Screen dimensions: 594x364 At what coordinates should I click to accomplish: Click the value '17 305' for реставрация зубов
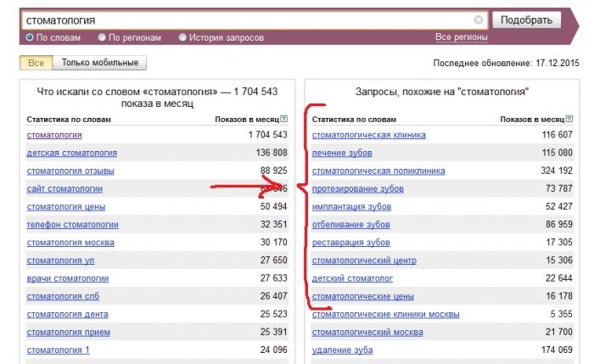pyautogui.click(x=558, y=242)
